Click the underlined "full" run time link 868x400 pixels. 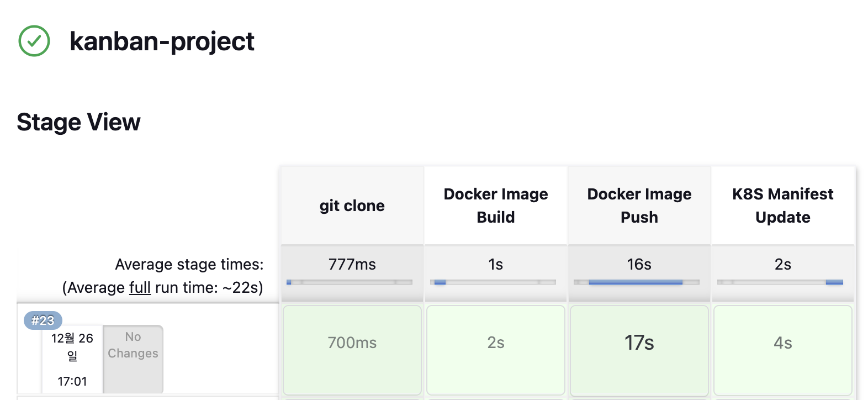(x=140, y=288)
